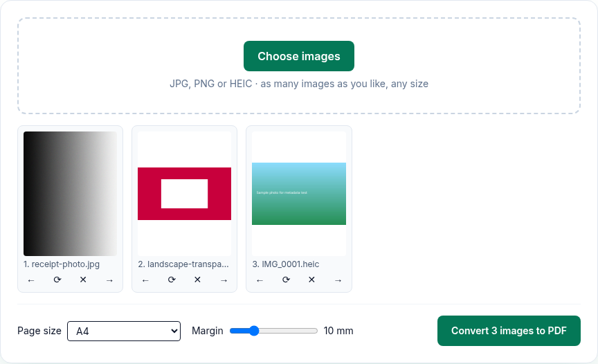
Task: Click the '10 mm' margin value
Action: click(x=338, y=331)
